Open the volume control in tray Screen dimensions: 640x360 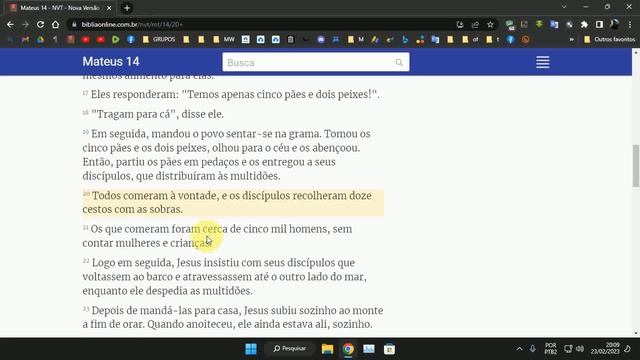pyautogui.click(x=580, y=349)
